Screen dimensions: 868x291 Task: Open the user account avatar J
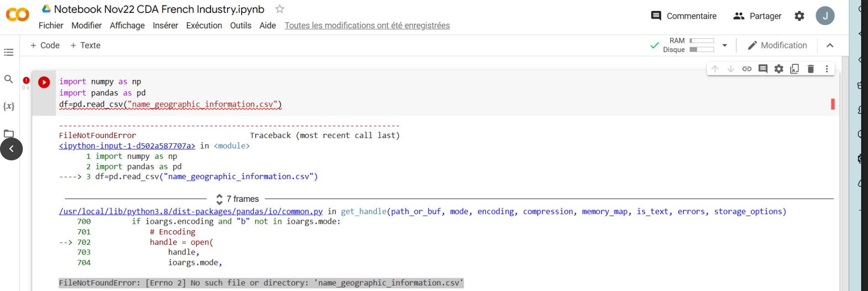click(825, 16)
